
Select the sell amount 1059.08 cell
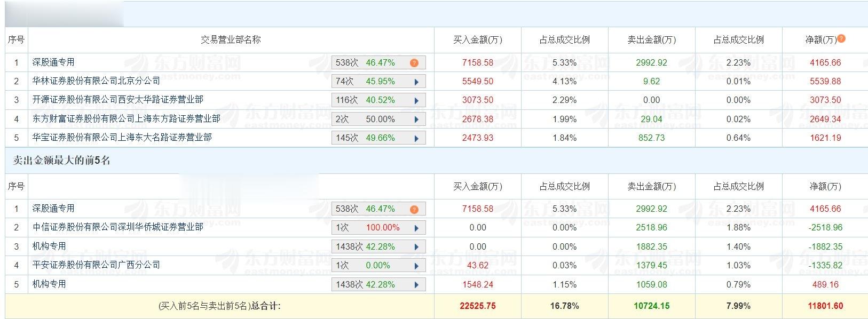point(652,284)
